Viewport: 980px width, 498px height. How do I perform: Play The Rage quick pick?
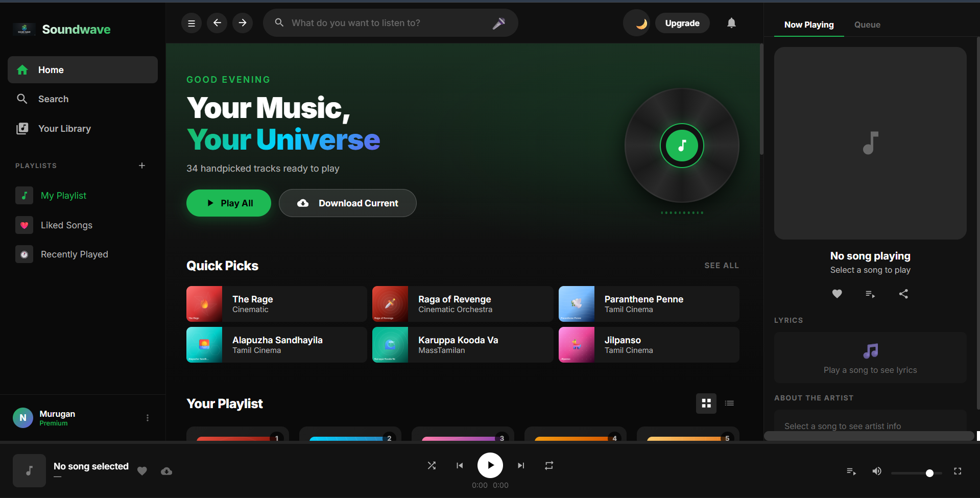(277, 304)
